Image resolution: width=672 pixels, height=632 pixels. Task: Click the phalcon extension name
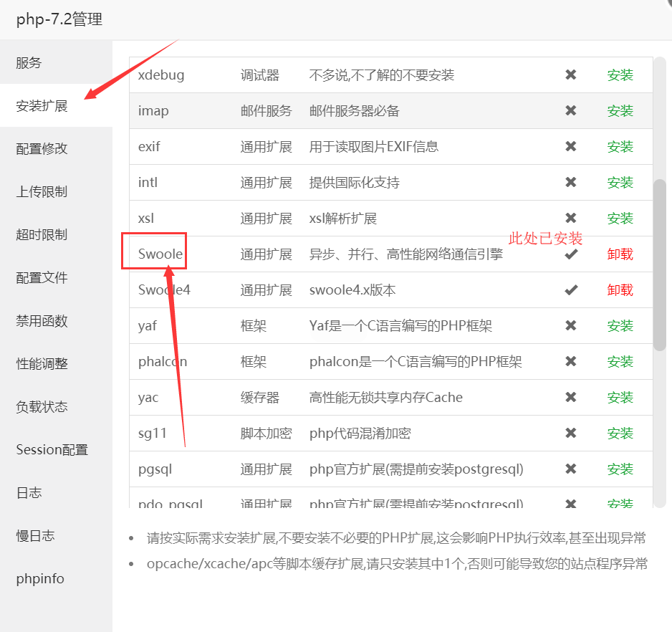[x=163, y=362]
